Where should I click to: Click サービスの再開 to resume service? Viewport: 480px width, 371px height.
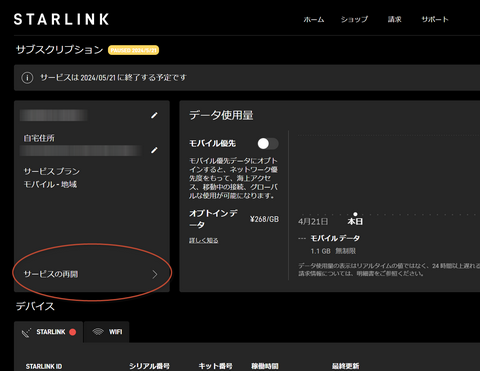[92, 274]
